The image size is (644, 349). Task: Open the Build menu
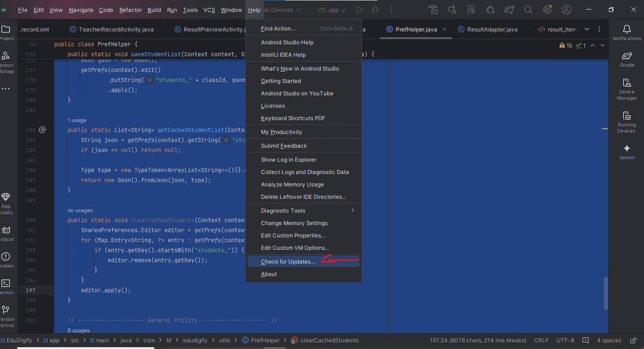click(154, 10)
